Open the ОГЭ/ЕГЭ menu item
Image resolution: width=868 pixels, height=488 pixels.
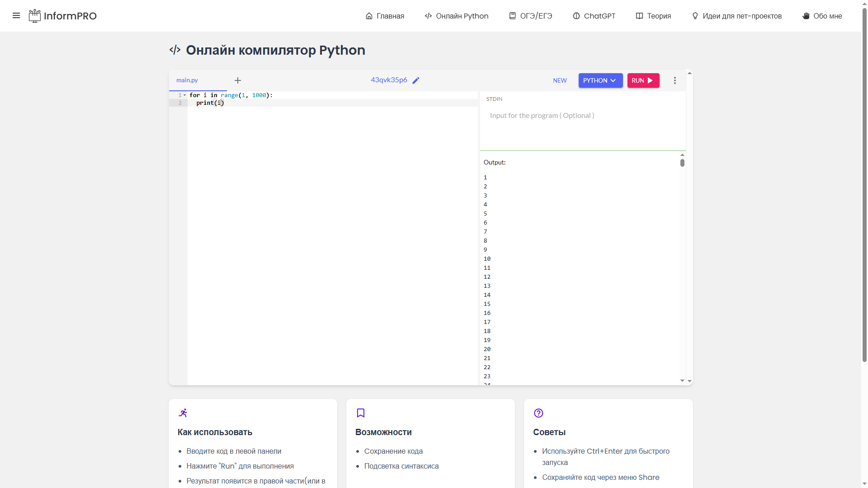click(x=531, y=16)
